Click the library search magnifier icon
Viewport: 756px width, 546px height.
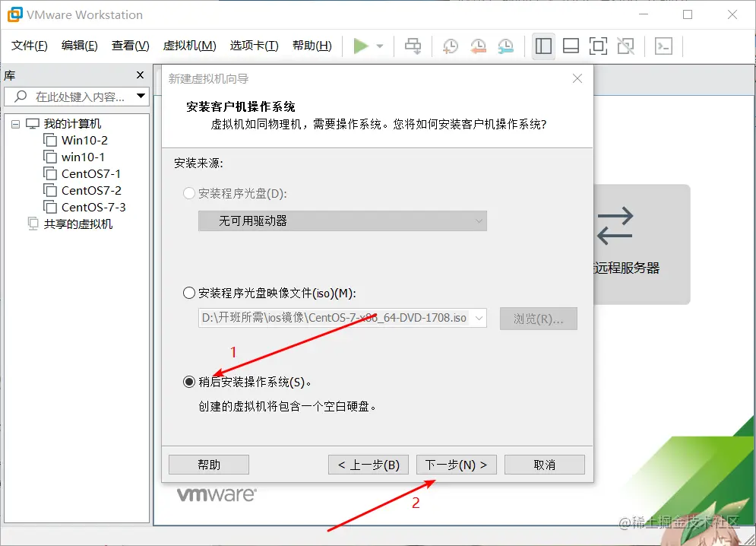pos(21,97)
